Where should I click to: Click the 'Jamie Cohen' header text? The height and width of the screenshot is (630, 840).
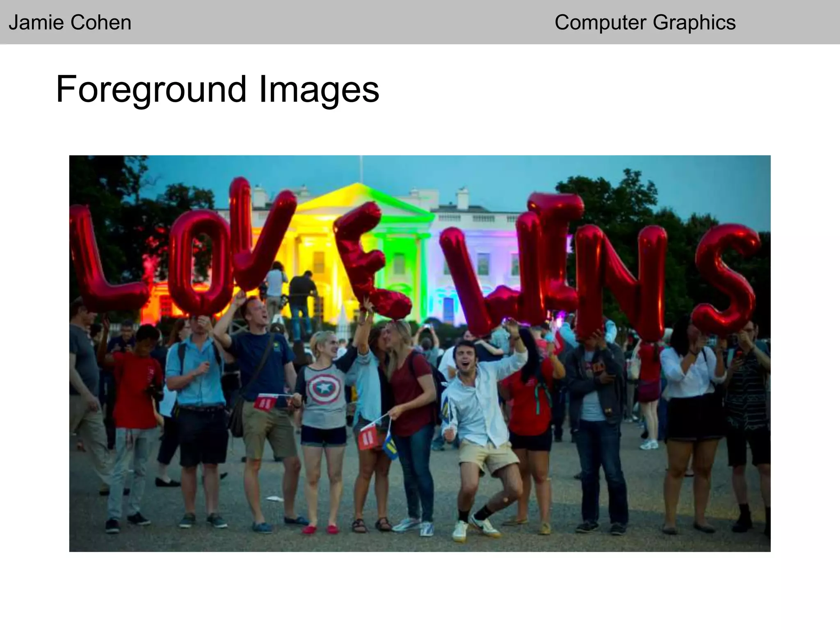(70, 23)
